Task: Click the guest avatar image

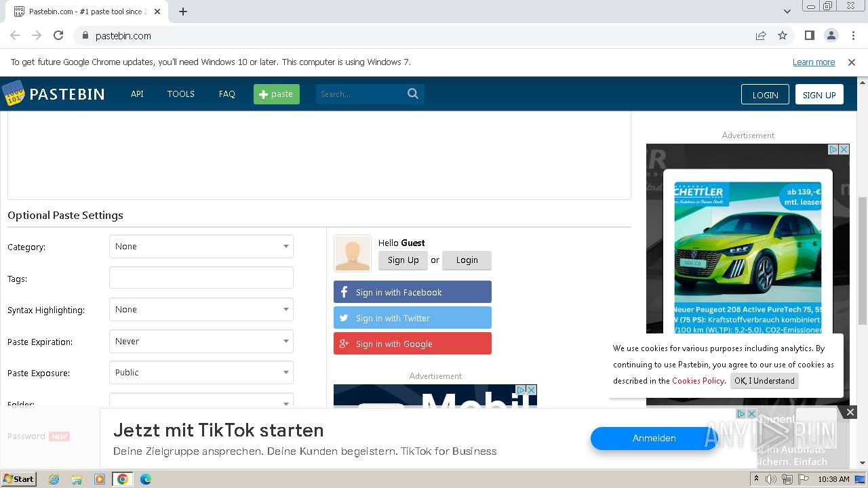Action: pyautogui.click(x=353, y=253)
